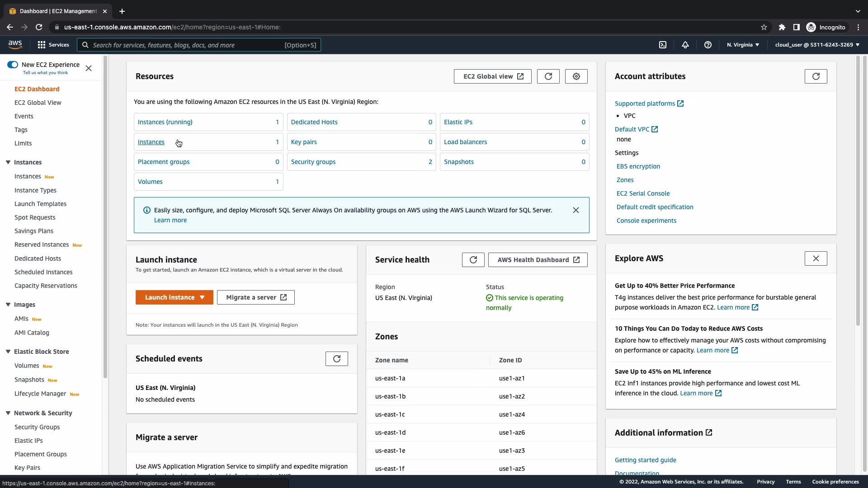
Task: Collapse the Instances sidebar section
Action: click(8, 162)
